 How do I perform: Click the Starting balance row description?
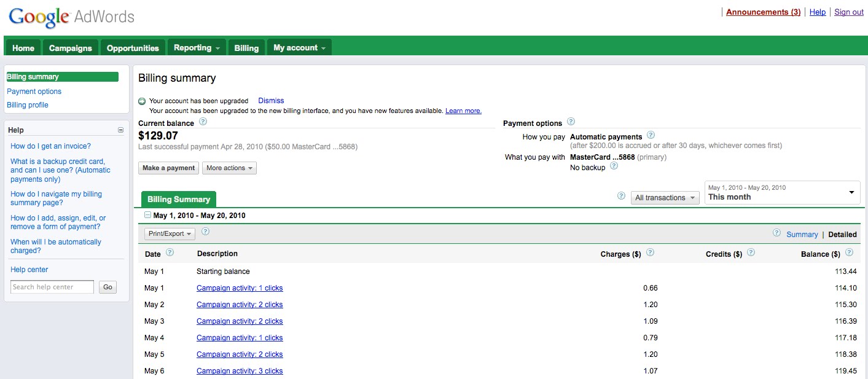coord(223,272)
